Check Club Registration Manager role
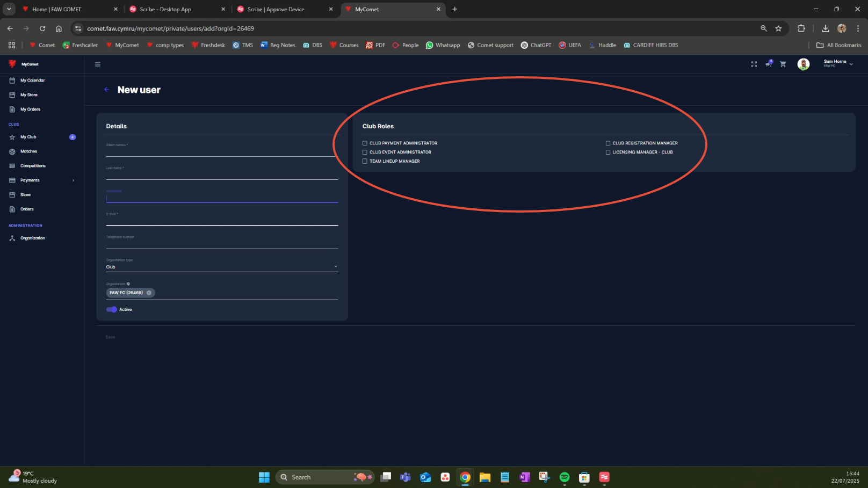 (608, 143)
